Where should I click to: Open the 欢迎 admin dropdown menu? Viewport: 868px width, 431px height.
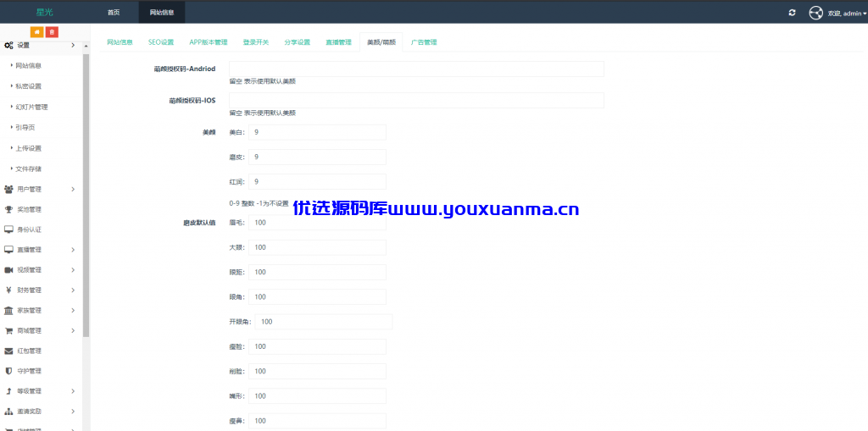[847, 14]
